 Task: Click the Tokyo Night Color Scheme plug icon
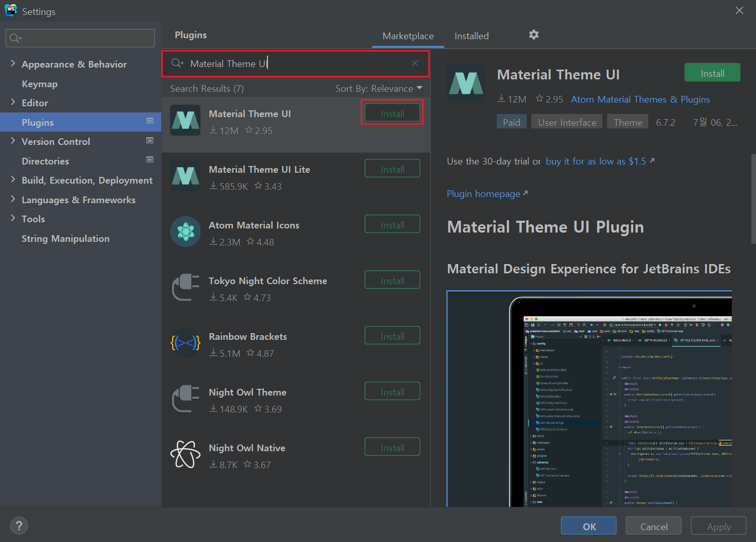tap(186, 287)
